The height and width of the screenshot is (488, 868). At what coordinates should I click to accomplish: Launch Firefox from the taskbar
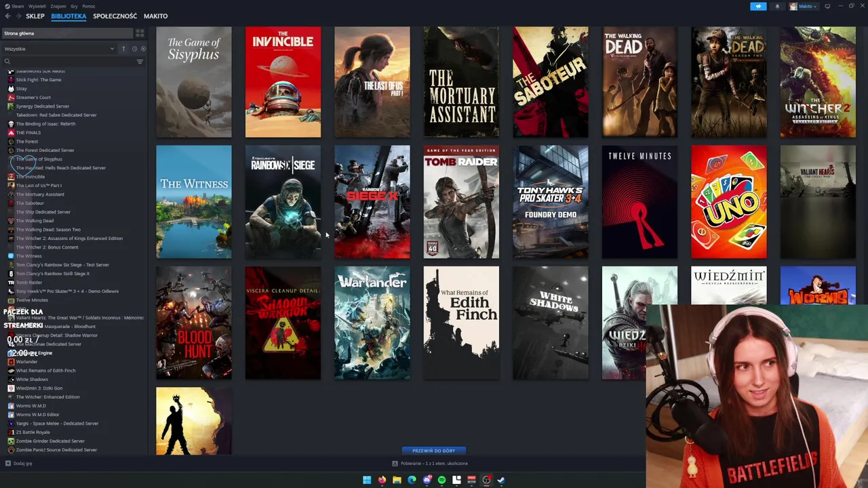pyautogui.click(x=382, y=480)
